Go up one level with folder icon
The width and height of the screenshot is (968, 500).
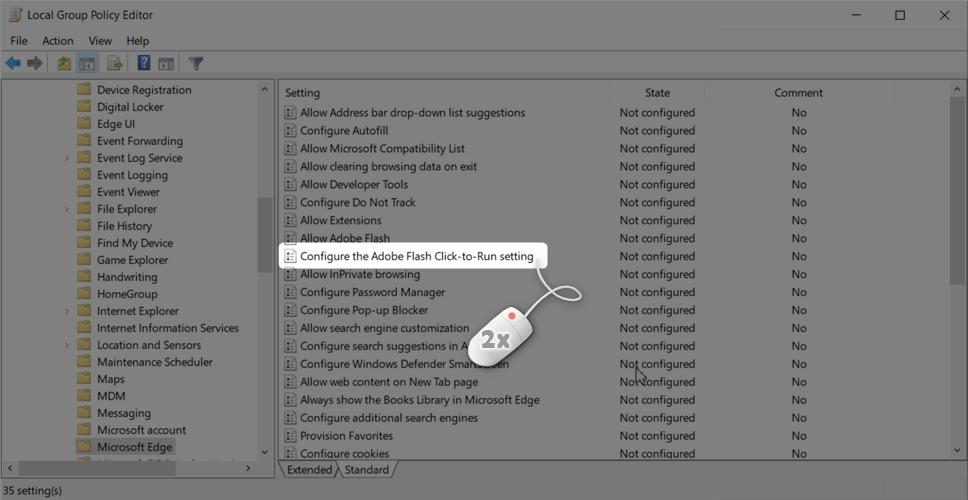coord(64,63)
